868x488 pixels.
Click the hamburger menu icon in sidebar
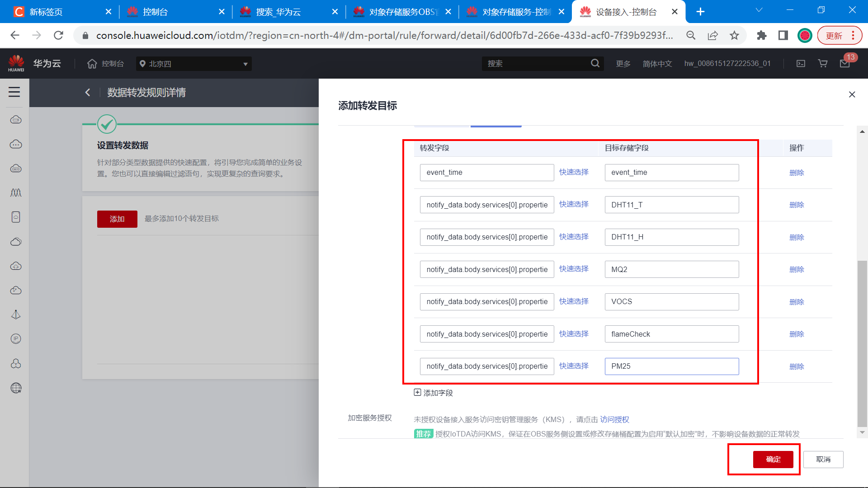point(14,92)
